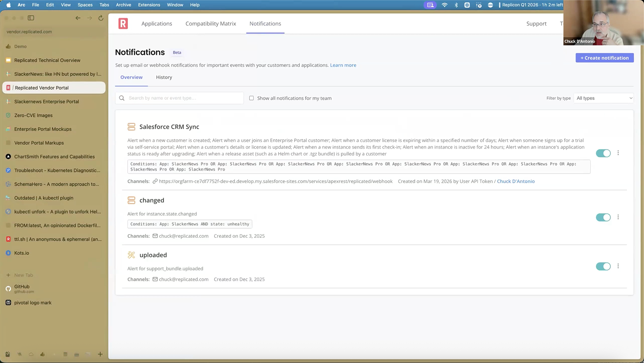Click the Support link in header
The height and width of the screenshot is (363, 644).
coord(536,23)
